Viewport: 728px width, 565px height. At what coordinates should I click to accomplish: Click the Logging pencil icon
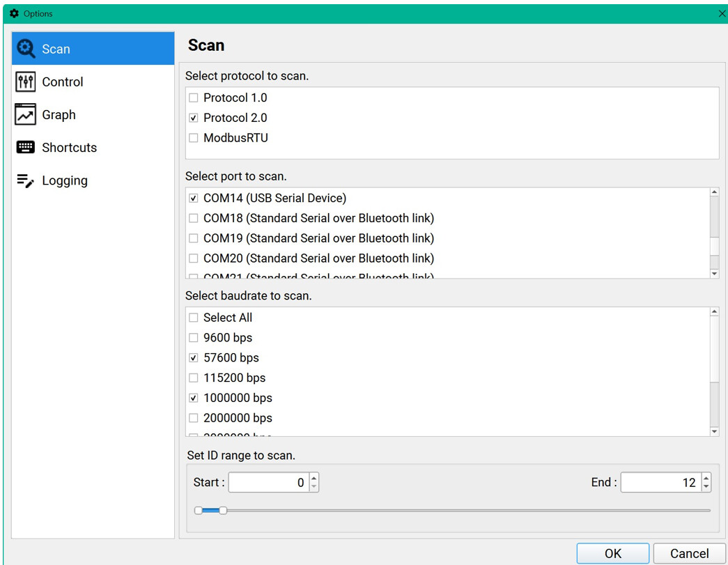pyautogui.click(x=26, y=181)
